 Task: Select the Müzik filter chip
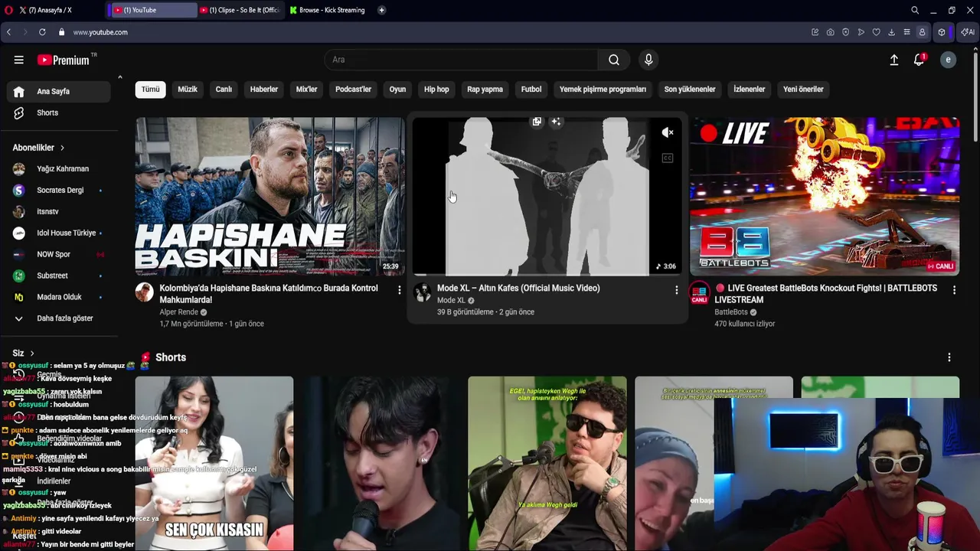point(188,90)
